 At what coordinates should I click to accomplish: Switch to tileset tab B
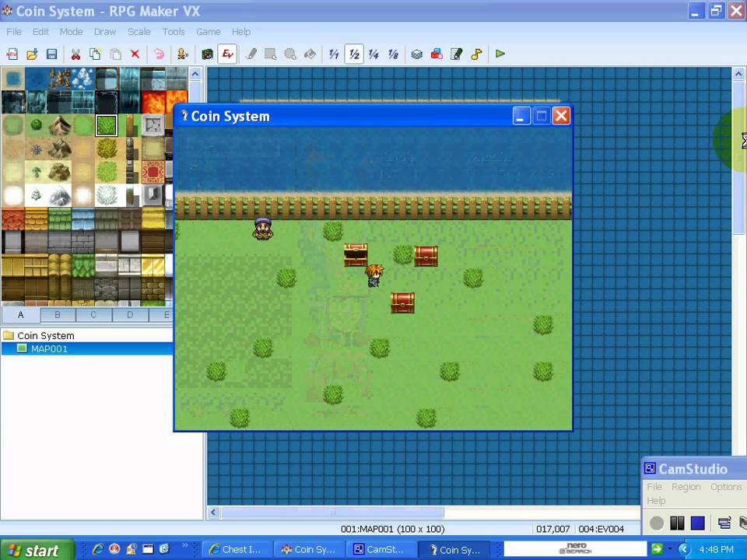click(x=58, y=315)
